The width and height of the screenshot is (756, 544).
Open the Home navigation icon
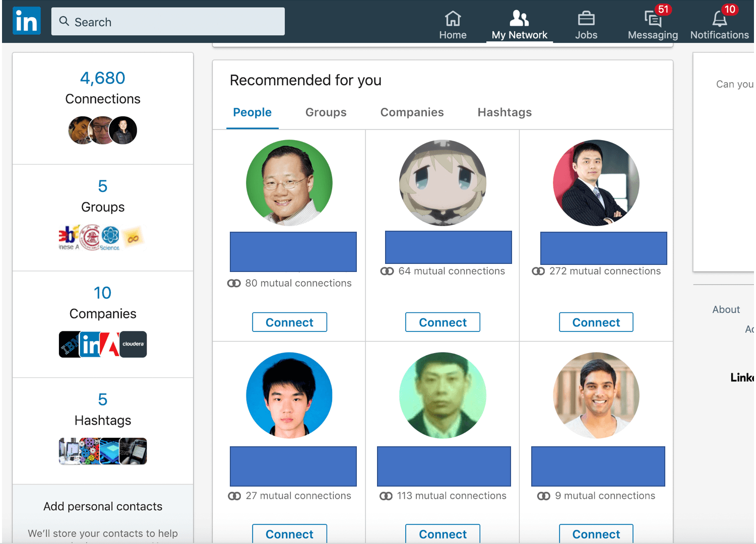[453, 19]
